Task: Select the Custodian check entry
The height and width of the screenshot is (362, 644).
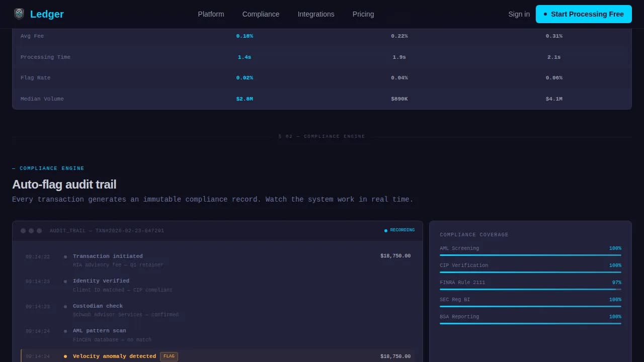Action: pos(218,310)
